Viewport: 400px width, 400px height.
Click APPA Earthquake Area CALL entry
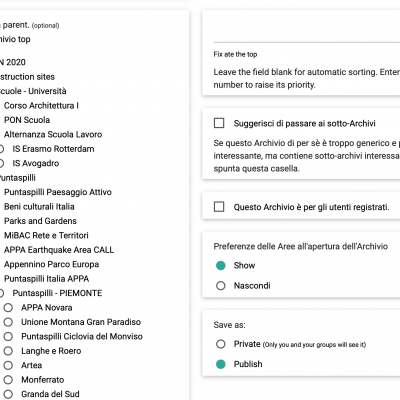pyautogui.click(x=59, y=250)
